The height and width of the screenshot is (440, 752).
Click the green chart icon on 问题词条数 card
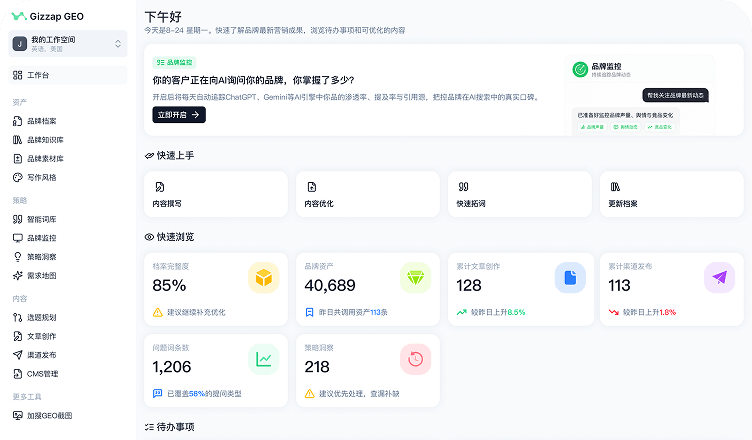pos(264,359)
